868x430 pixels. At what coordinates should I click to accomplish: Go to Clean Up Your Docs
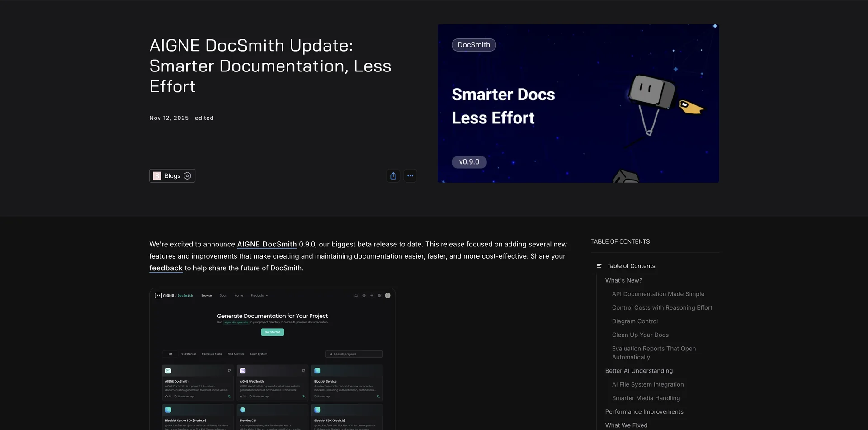click(640, 335)
